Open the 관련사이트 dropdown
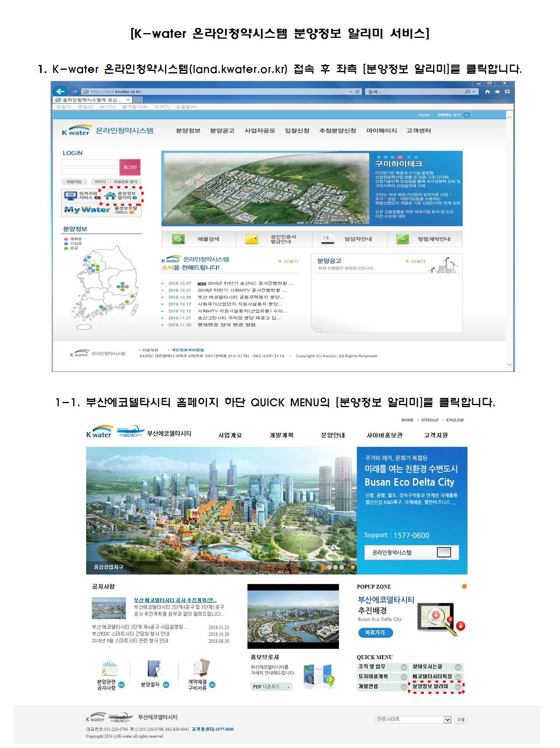This screenshot has height=748, width=560. [x=414, y=719]
